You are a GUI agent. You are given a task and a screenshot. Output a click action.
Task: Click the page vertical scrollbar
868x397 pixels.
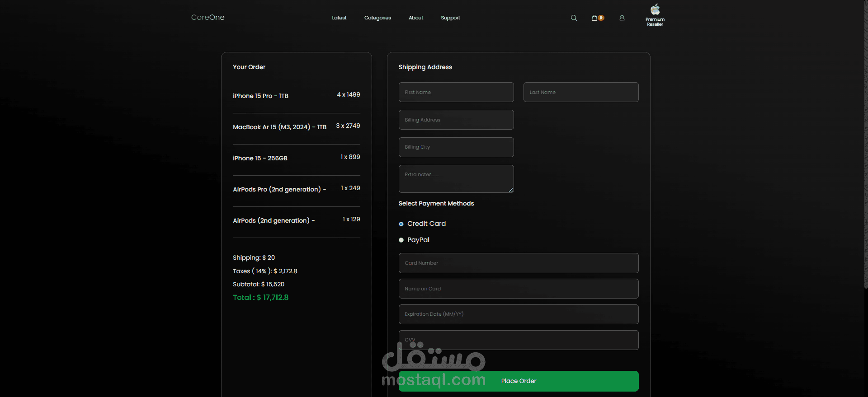866,145
